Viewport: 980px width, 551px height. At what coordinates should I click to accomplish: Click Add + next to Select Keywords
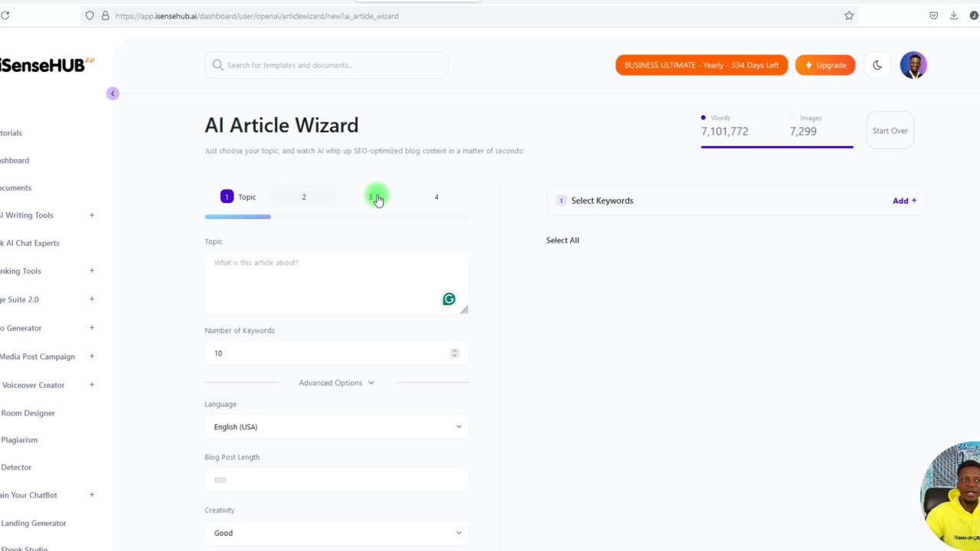904,201
